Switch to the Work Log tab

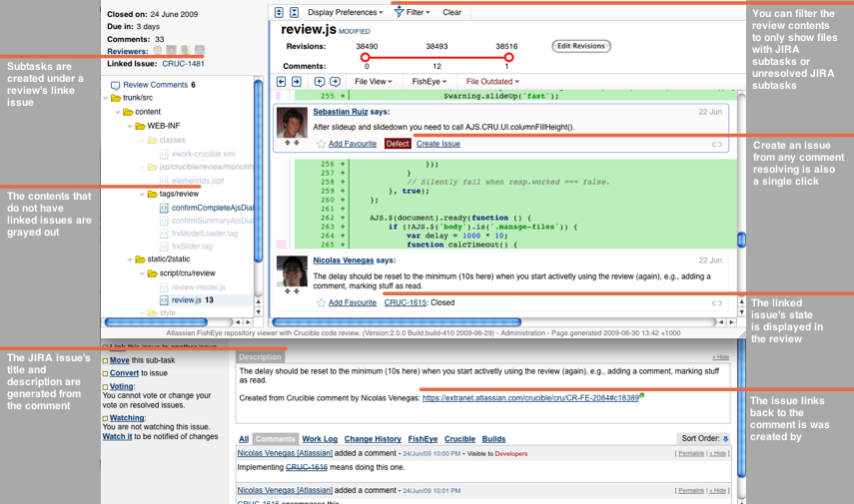(320, 439)
